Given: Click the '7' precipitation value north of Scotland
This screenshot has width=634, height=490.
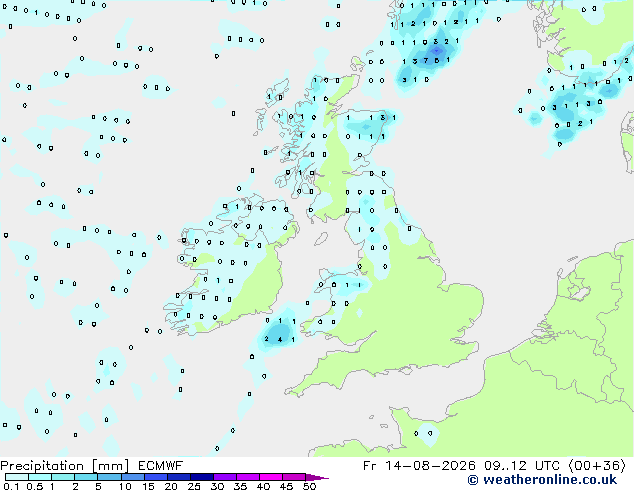Looking at the screenshot, I should 425,61.
